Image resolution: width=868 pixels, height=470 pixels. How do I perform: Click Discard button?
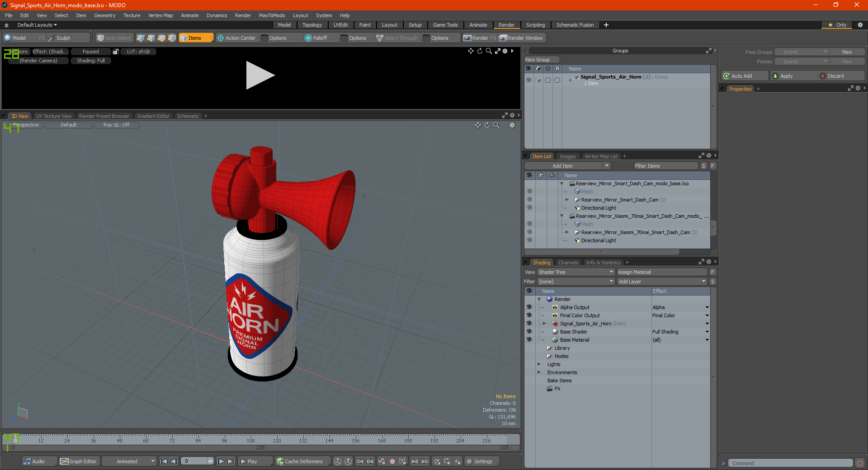tap(841, 76)
